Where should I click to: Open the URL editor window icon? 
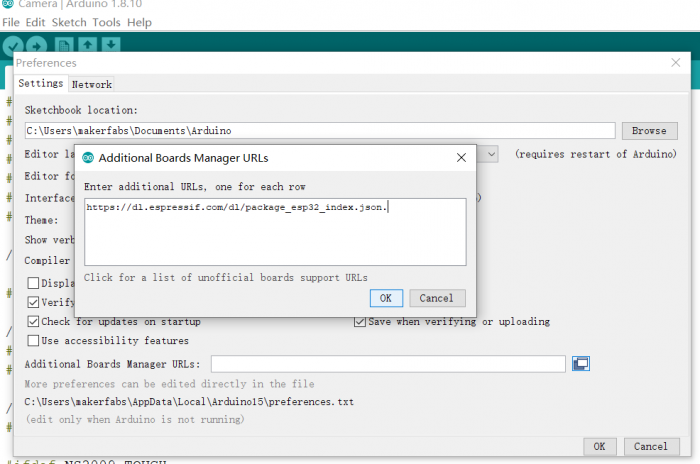click(581, 364)
